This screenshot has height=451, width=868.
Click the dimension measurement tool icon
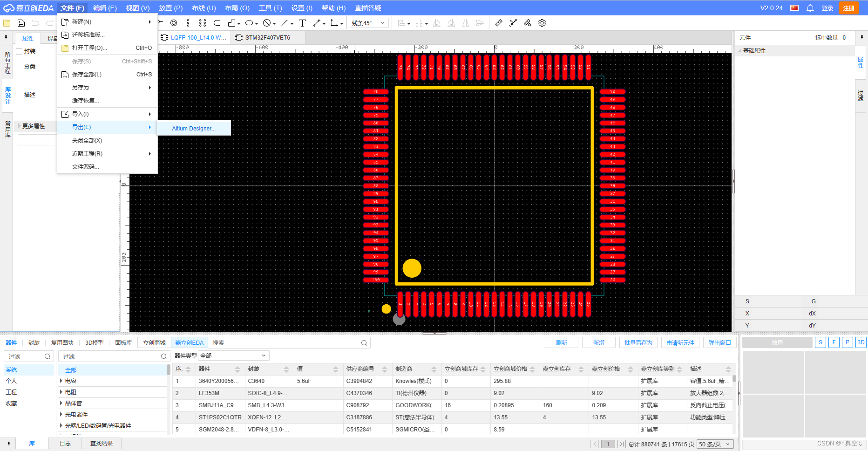click(317, 23)
